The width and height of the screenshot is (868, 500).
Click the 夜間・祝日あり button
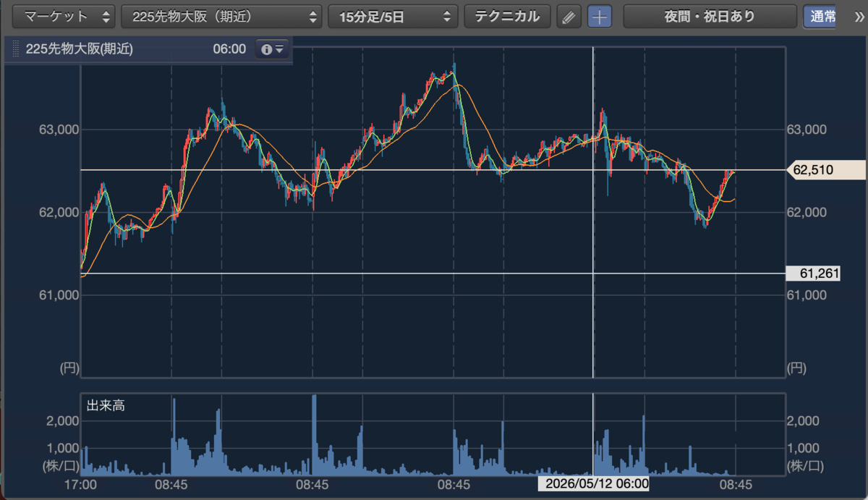point(710,16)
